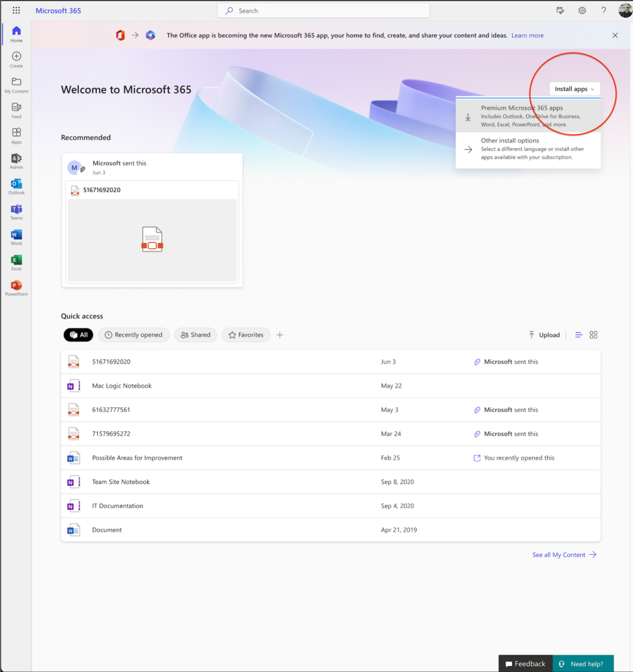Click the Learn more link in banner
The image size is (633, 672).
click(x=527, y=36)
